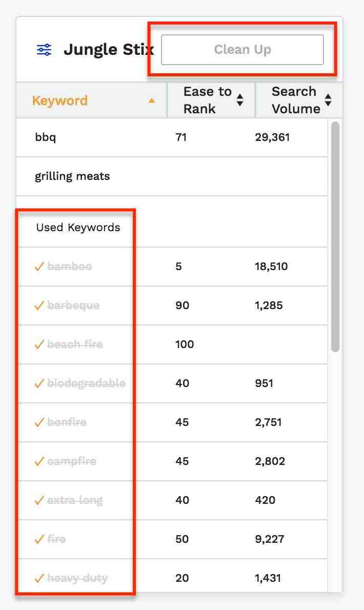Click the orange check beside biodegradable
The height and width of the screenshot is (610, 364).
point(39,383)
